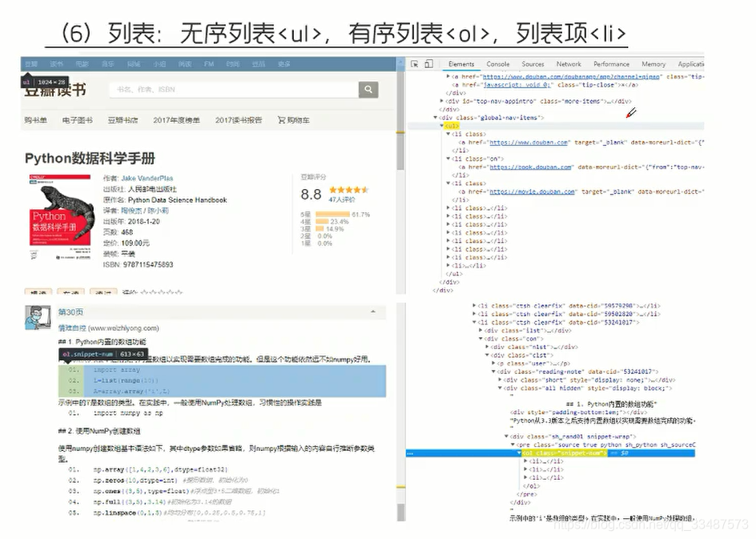Click the 8.8 rating score
756x539 pixels.
pyautogui.click(x=311, y=195)
